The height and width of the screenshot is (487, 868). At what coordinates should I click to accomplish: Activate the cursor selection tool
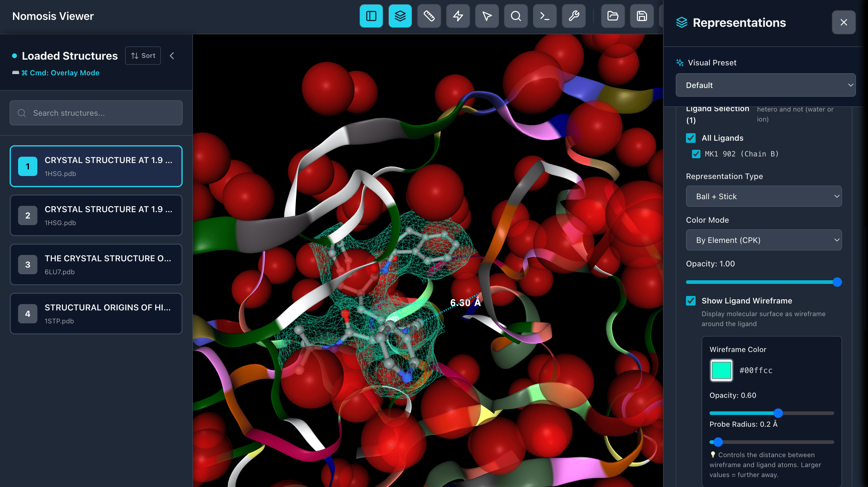tap(487, 16)
